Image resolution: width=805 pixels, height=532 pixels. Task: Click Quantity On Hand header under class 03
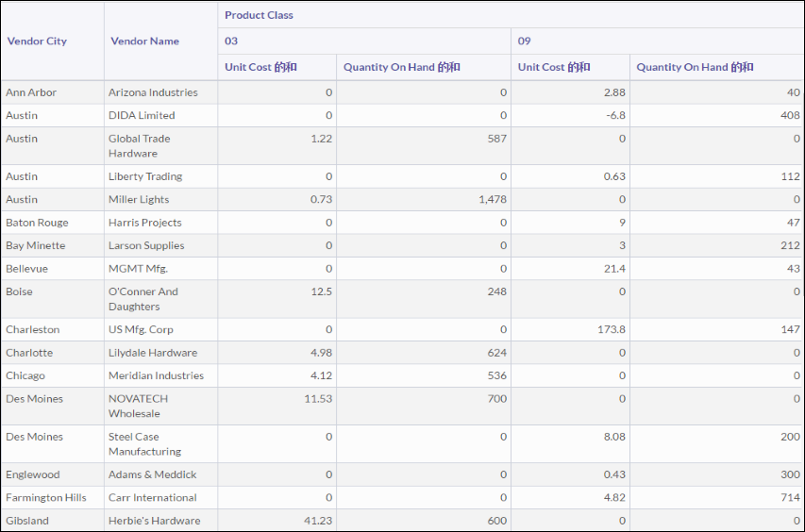tap(402, 67)
